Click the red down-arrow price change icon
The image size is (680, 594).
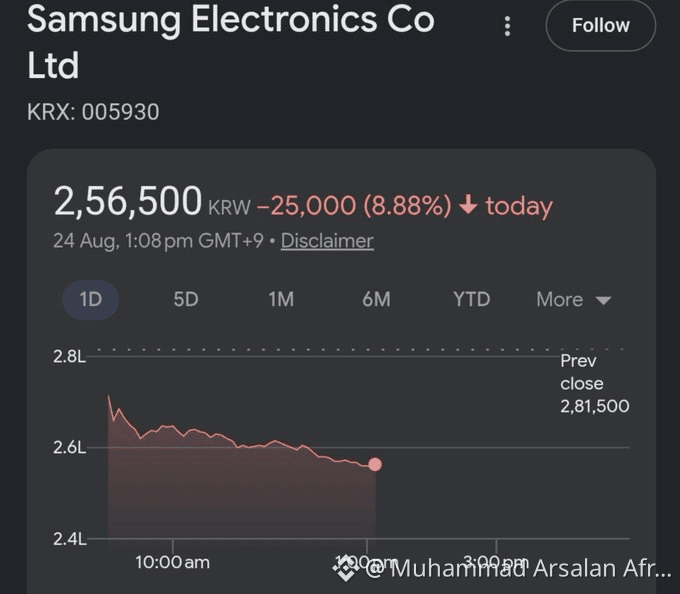click(x=468, y=205)
